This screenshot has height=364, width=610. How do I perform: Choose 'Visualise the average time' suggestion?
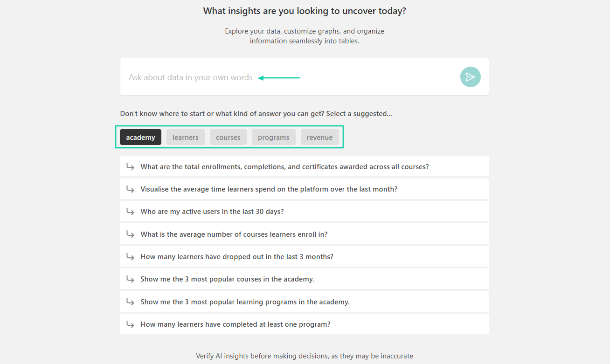(305, 189)
